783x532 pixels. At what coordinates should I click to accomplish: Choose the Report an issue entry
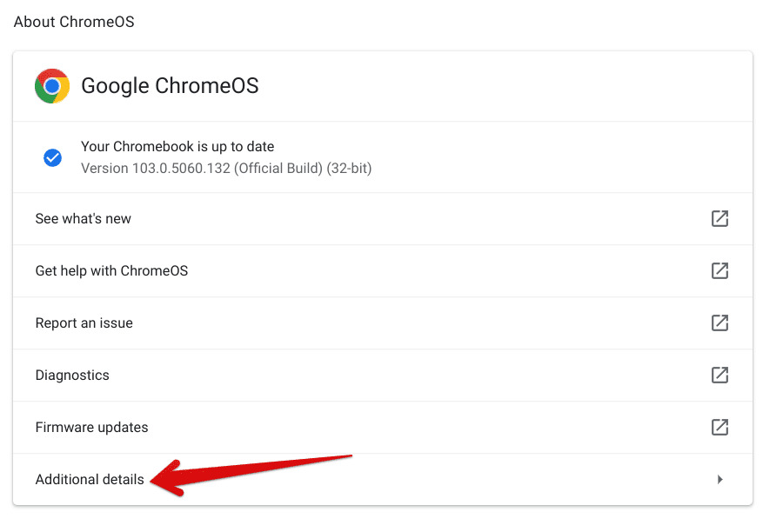[84, 323]
